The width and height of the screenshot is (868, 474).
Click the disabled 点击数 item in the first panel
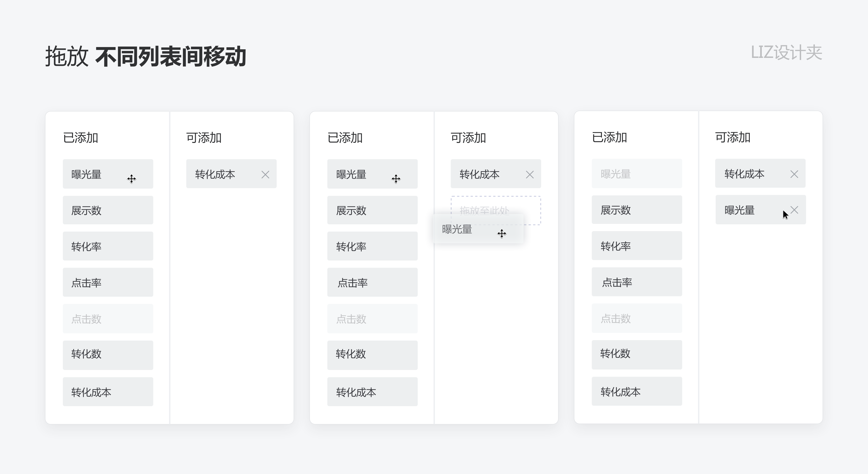pos(108,319)
